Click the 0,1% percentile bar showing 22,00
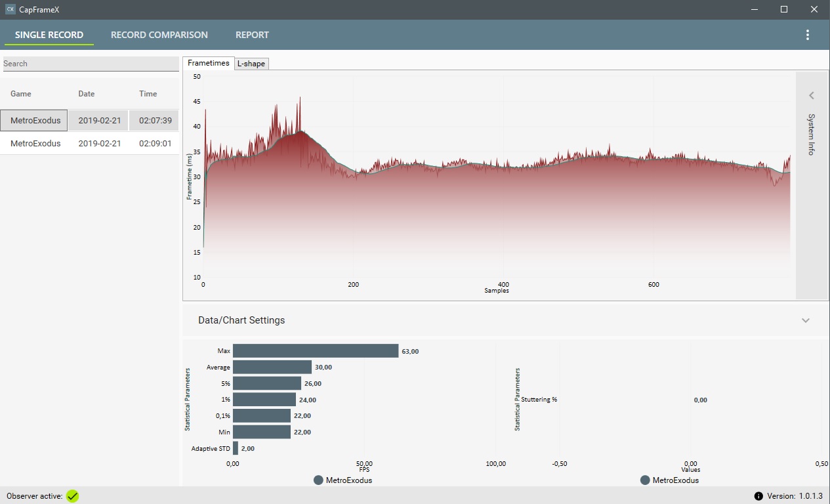The image size is (830, 504). click(262, 415)
